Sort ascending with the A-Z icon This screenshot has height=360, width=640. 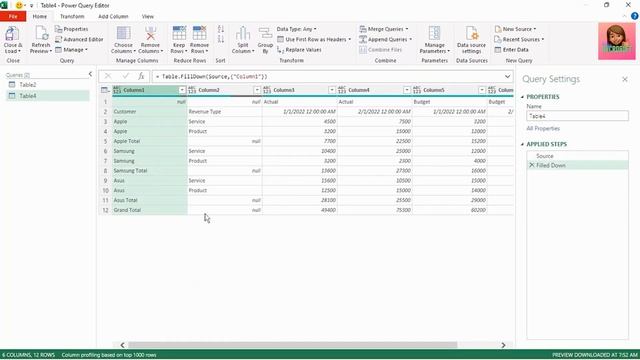coord(221,29)
